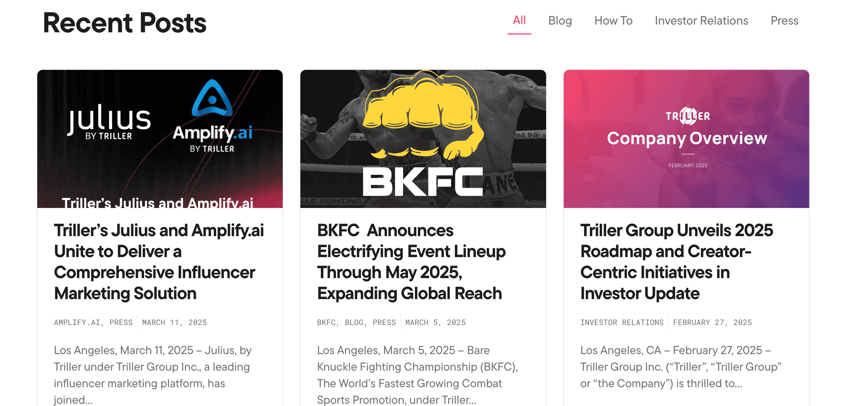Click the MARCH 5, 2025 post date
Image resolution: width=868 pixels, height=406 pixels.
pos(435,322)
